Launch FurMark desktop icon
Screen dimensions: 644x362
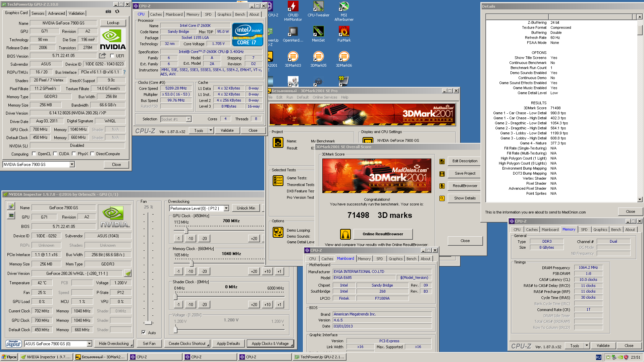click(344, 34)
